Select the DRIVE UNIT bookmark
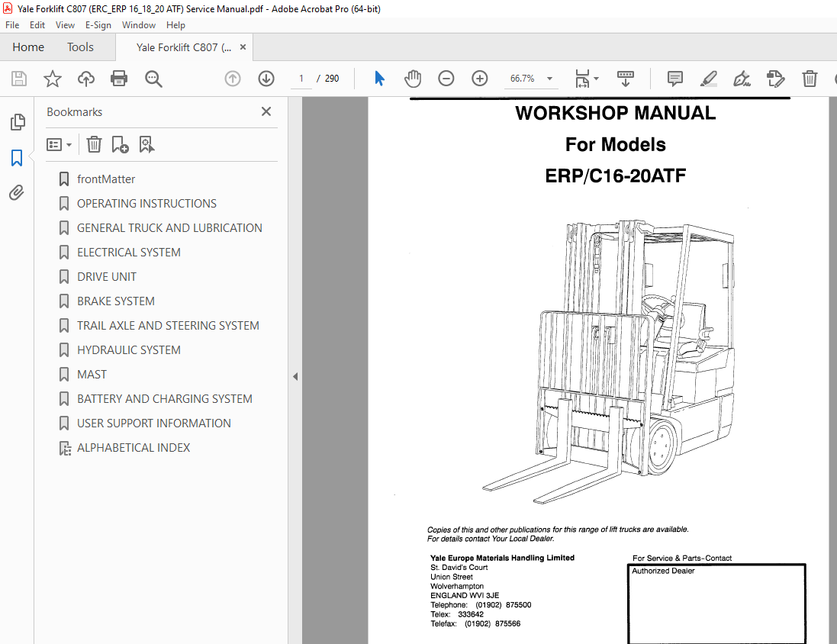 point(107,277)
